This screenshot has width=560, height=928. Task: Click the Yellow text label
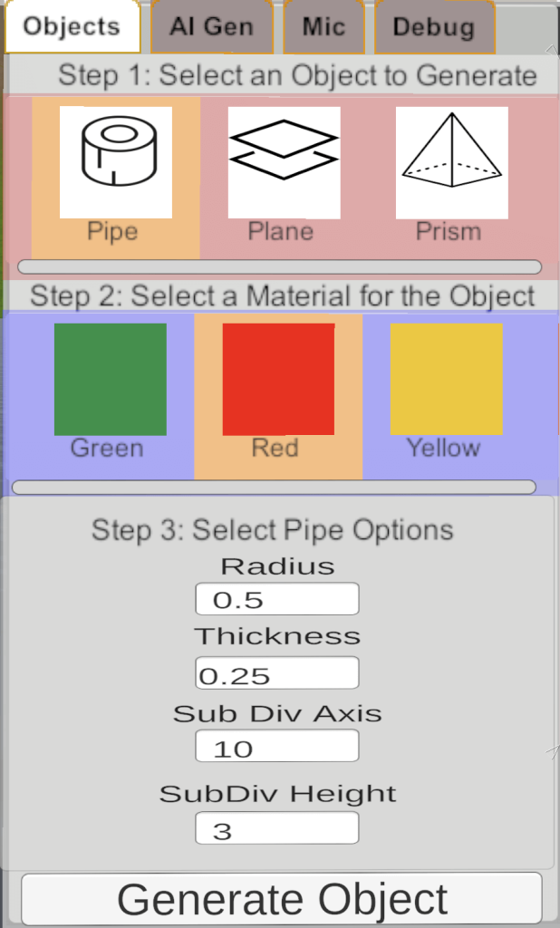tap(443, 448)
